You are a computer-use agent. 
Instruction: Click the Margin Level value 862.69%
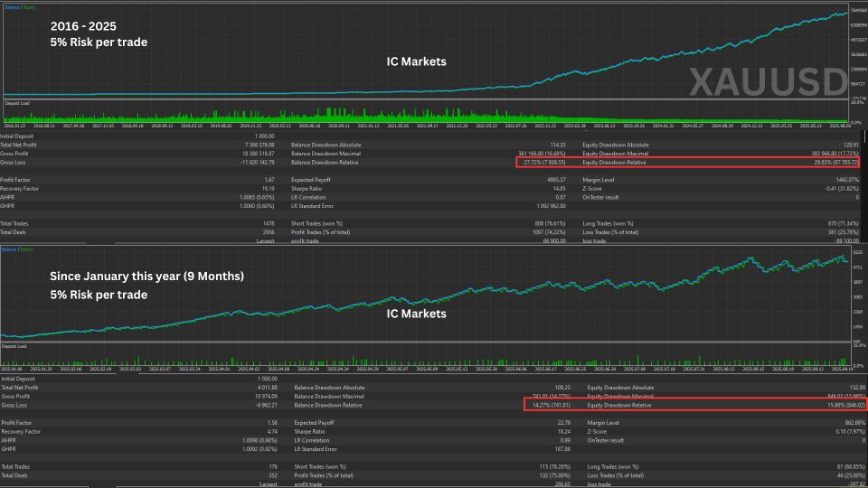856,423
